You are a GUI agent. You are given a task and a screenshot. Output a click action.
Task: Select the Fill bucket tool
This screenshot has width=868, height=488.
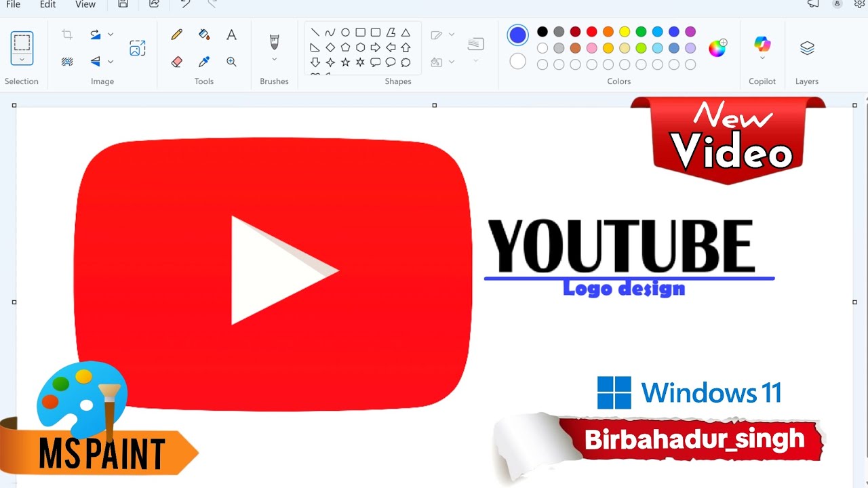[x=204, y=35]
